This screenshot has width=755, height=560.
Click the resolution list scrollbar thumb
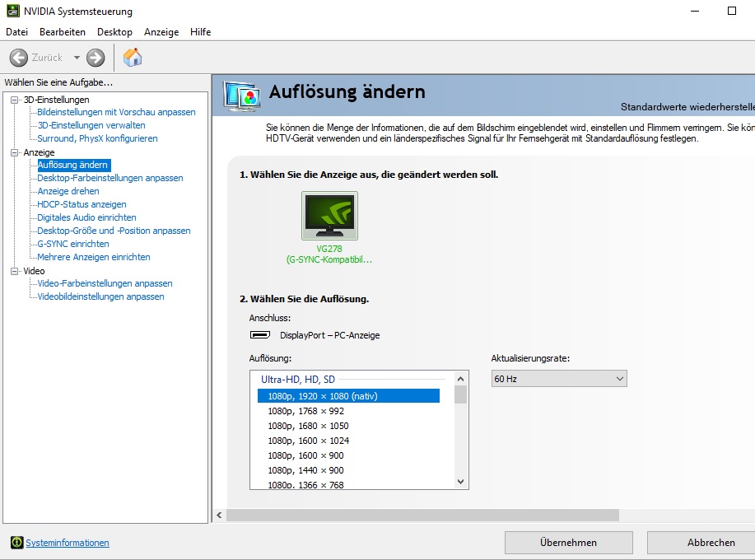click(x=461, y=394)
